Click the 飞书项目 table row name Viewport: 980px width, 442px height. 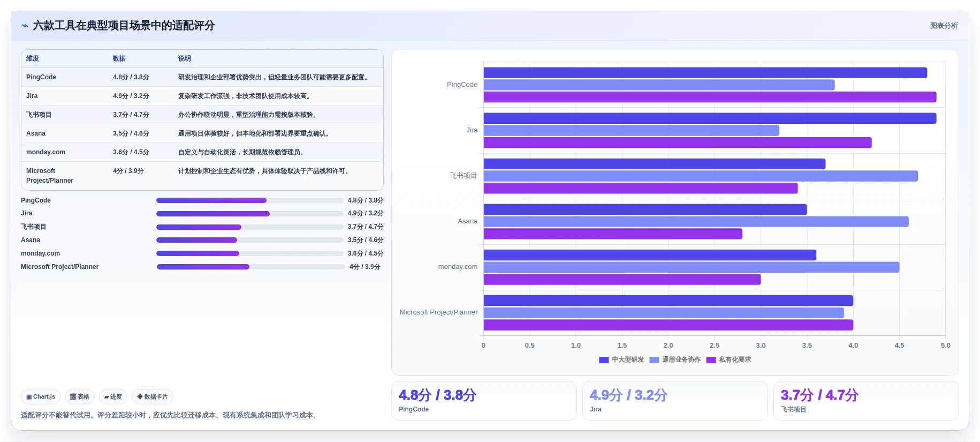[x=39, y=115]
